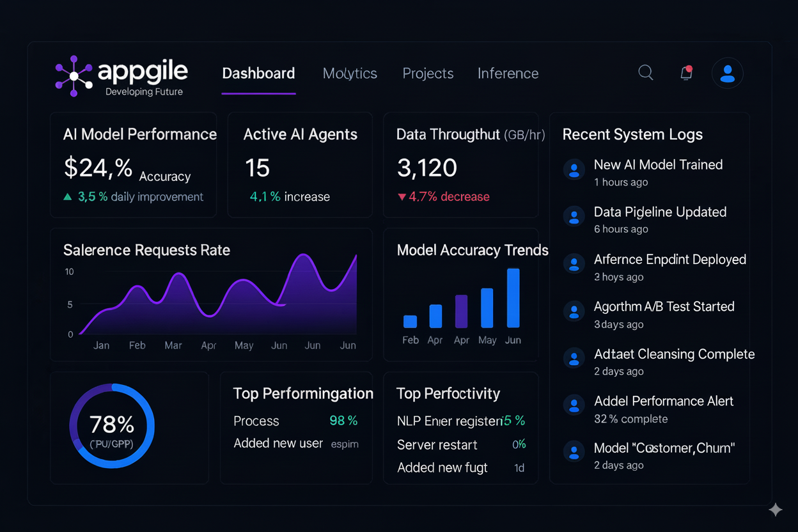Open the Molytics section
The height and width of the screenshot is (532, 798).
point(350,73)
